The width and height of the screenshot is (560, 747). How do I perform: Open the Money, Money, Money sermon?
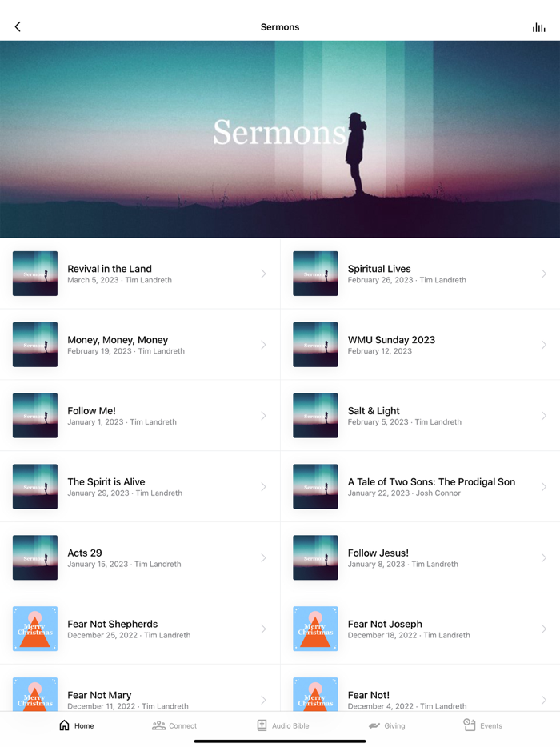pos(140,345)
